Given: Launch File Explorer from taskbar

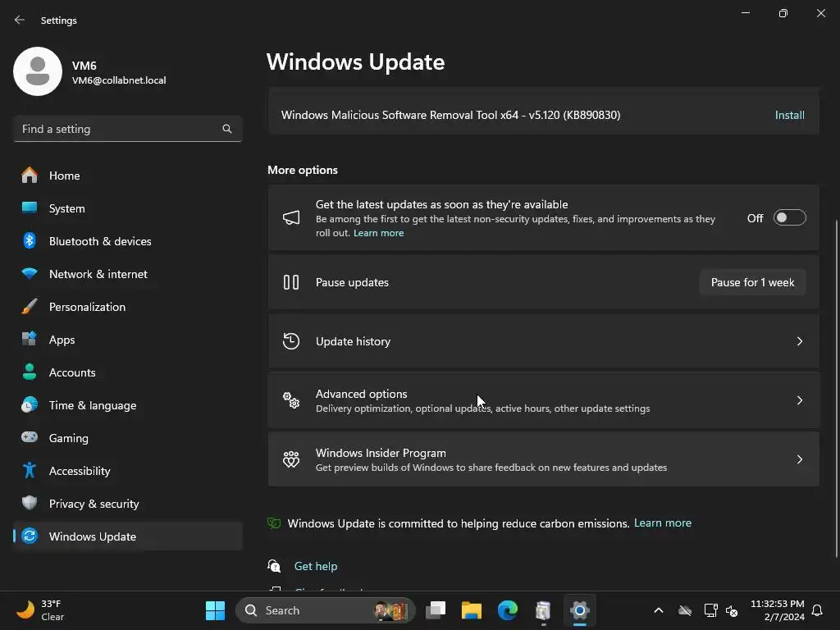Looking at the screenshot, I should [472, 610].
